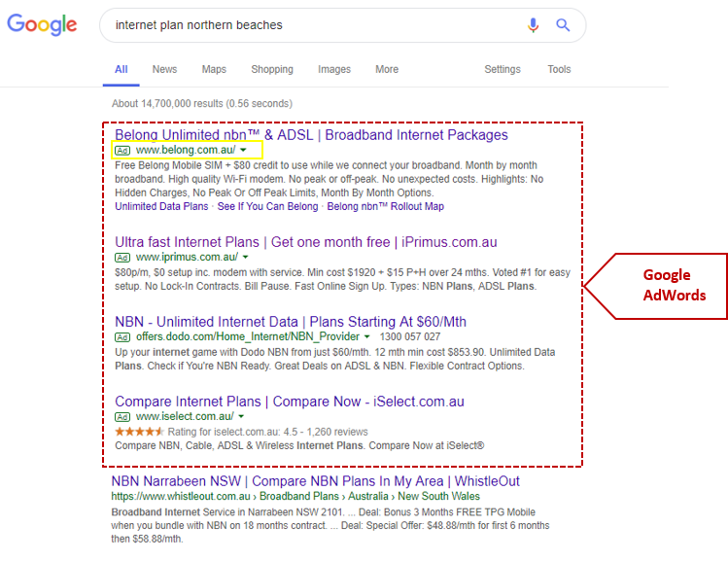
Task: Open search Settings menu
Action: point(503,69)
